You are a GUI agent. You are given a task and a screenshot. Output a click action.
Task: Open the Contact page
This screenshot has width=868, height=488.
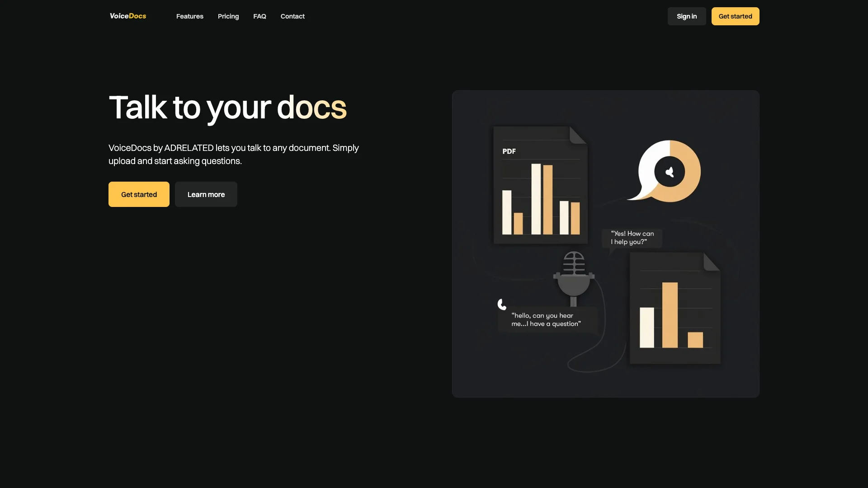pos(292,16)
